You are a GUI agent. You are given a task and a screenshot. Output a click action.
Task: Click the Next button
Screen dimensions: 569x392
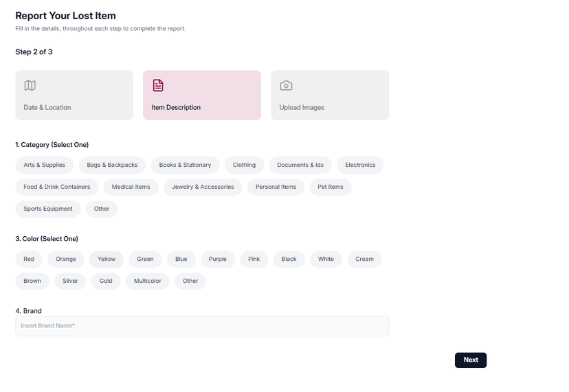click(x=471, y=360)
